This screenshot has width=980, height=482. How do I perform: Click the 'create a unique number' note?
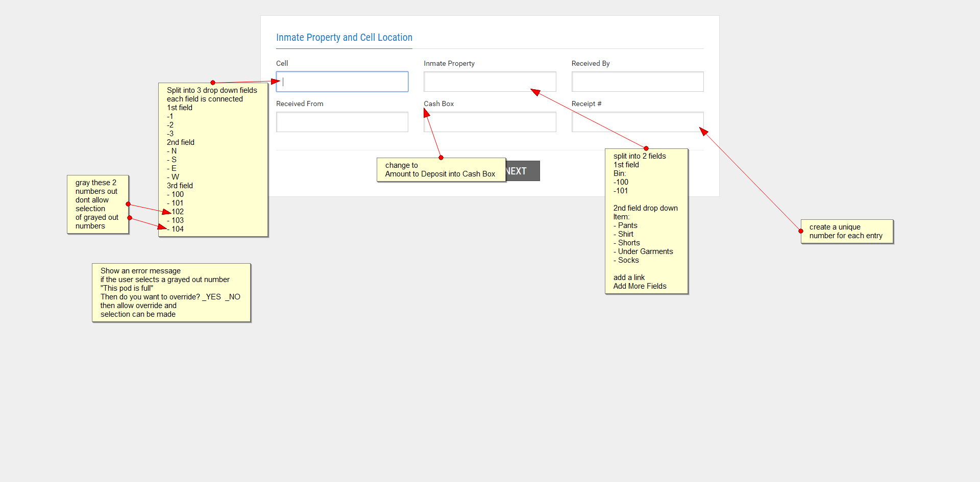(847, 232)
